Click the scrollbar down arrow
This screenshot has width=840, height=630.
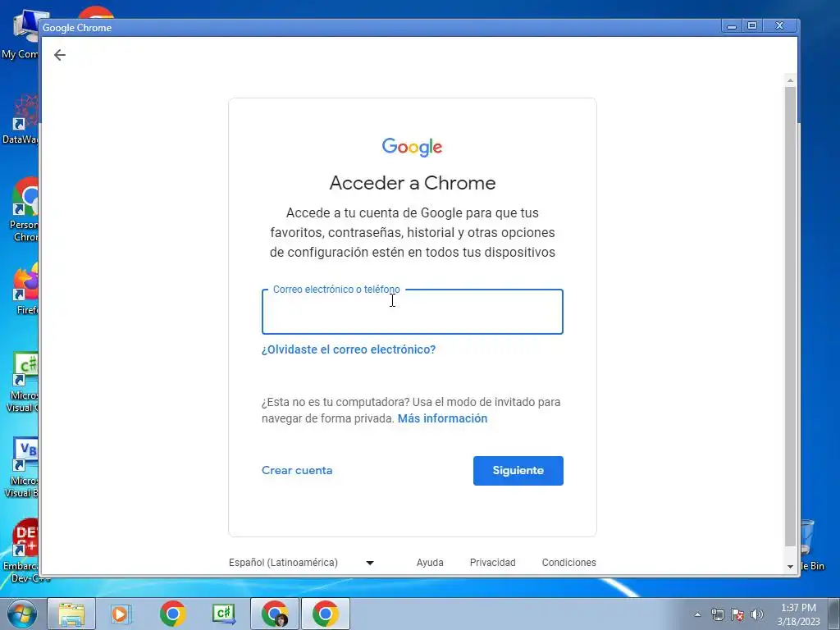click(x=790, y=566)
